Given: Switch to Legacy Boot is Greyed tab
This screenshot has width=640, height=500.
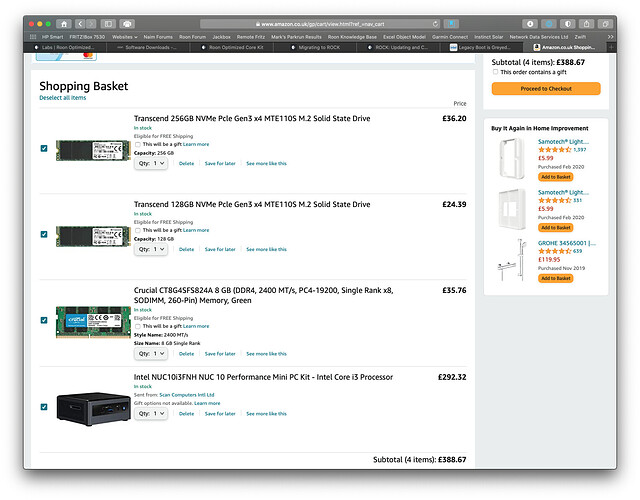Looking at the screenshot, I should pos(481,47).
